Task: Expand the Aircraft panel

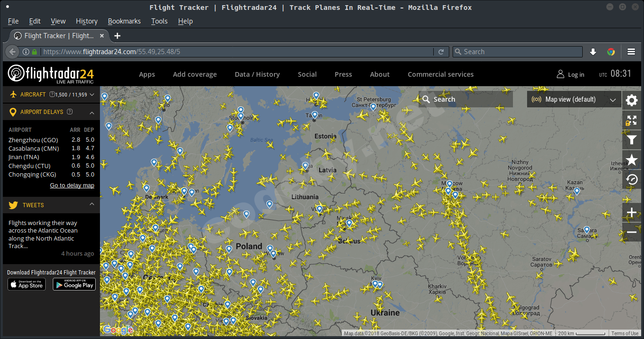Action: (x=92, y=95)
